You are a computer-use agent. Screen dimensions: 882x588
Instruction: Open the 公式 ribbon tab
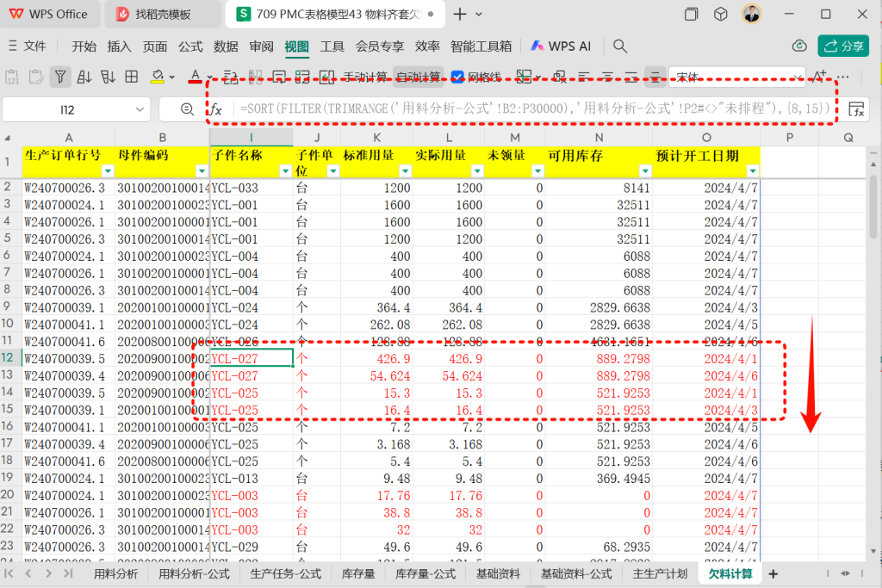point(190,46)
